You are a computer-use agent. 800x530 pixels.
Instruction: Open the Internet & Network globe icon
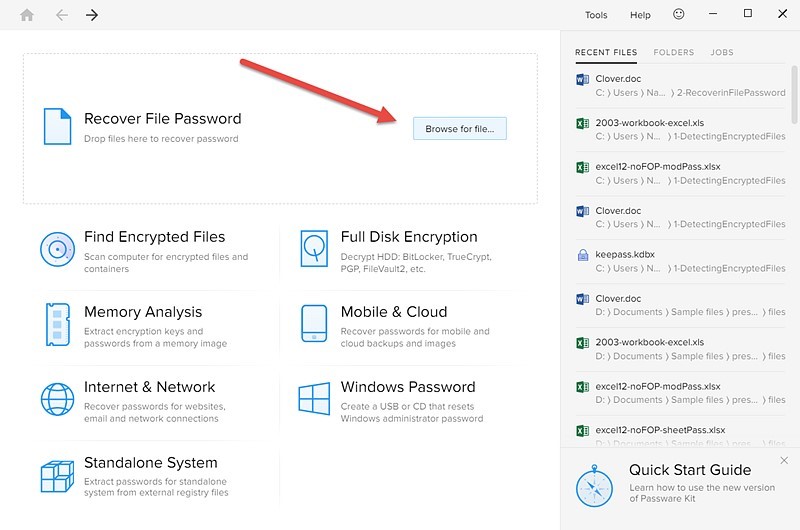coord(58,399)
